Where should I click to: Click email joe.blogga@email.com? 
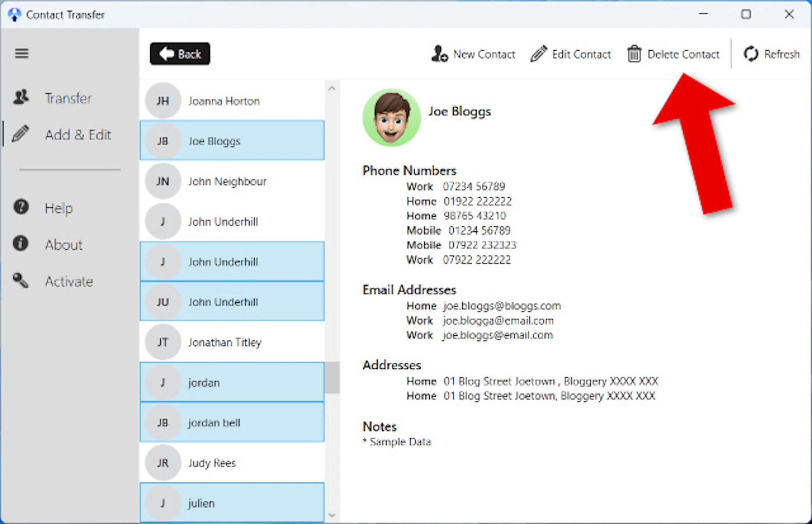pyautogui.click(x=498, y=321)
